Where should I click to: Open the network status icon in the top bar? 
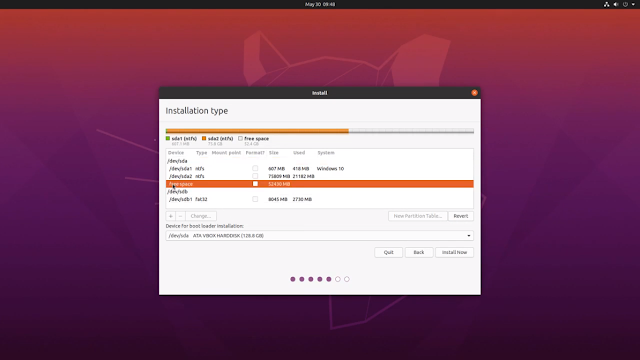(x=607, y=4)
